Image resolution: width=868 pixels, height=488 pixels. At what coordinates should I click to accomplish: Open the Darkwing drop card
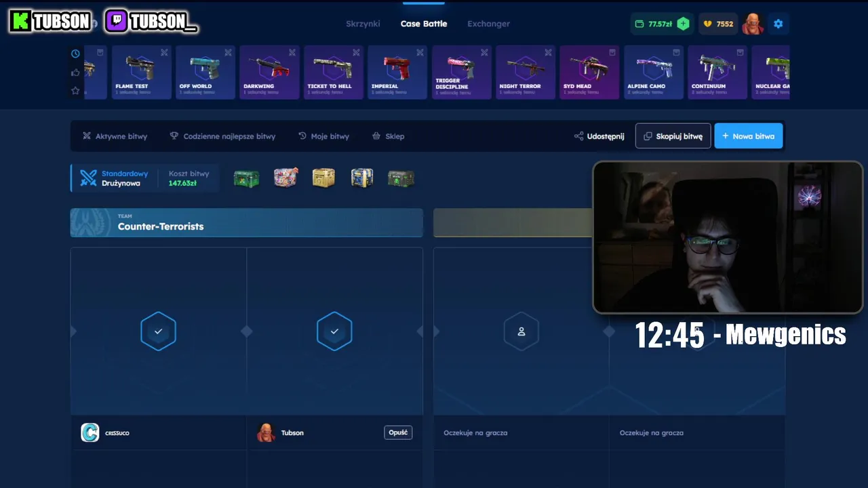(269, 73)
